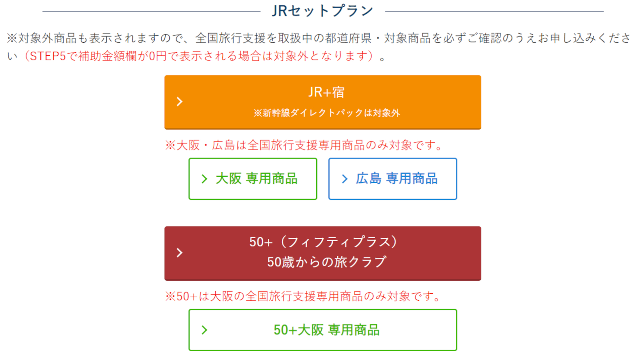The image size is (644, 359).
Task: Click the chevron inside the 広島 専用商品 box
Action: click(x=344, y=179)
